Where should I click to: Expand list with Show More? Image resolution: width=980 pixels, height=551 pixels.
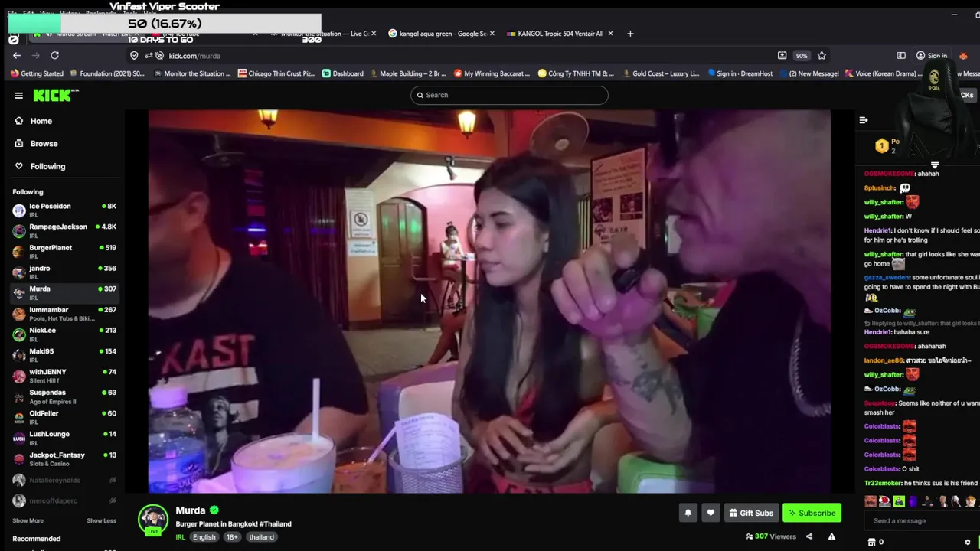[28, 520]
